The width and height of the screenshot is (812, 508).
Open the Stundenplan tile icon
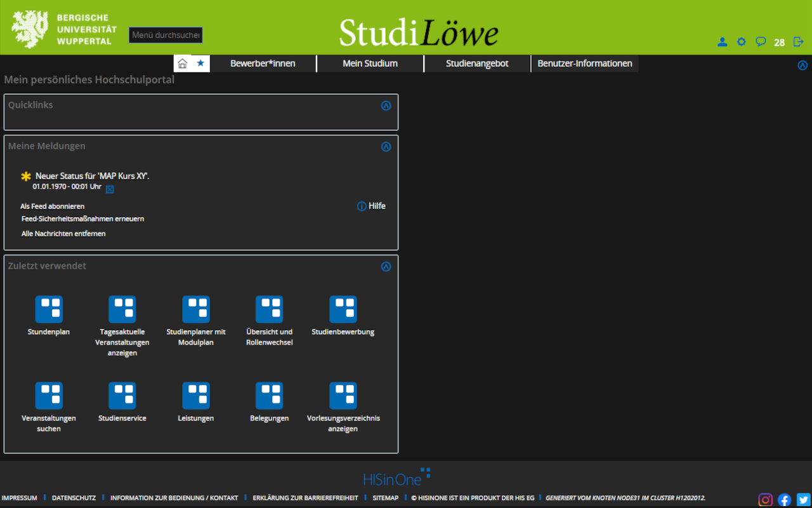coord(49,309)
